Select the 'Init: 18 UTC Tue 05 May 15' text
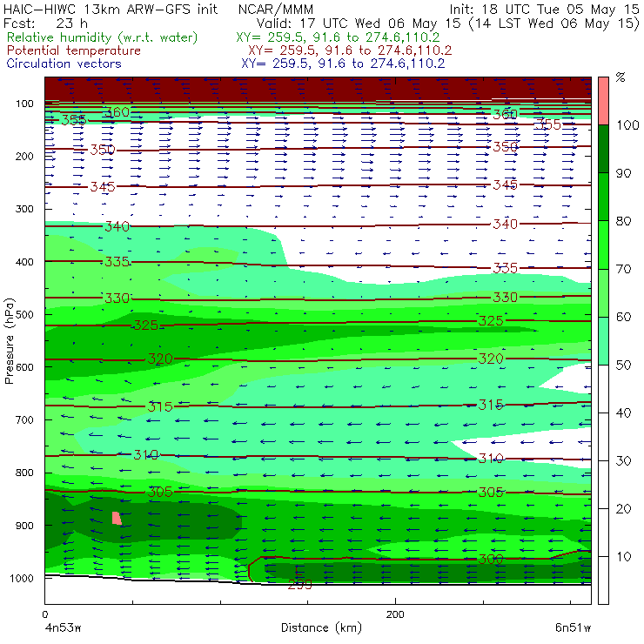 coord(544,10)
